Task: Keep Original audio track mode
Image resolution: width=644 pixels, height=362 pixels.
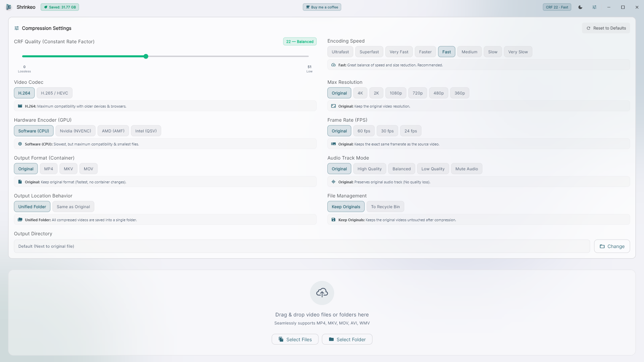Action: point(339,169)
